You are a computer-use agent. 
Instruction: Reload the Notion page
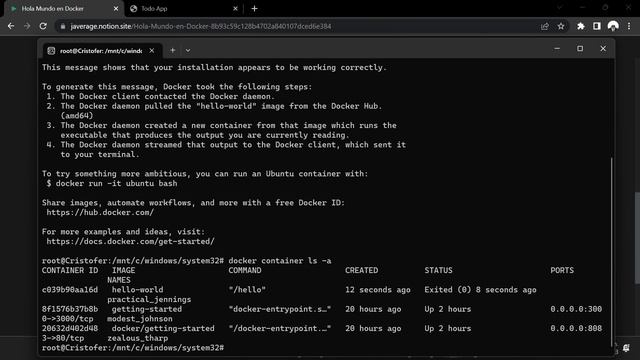coord(43,26)
